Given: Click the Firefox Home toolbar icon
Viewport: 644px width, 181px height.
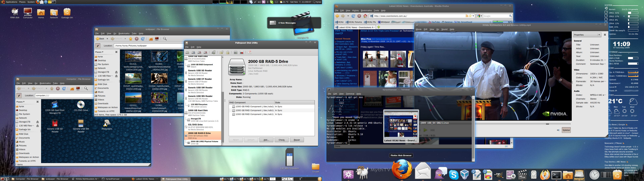Looking at the screenshot, I should 365,16.
